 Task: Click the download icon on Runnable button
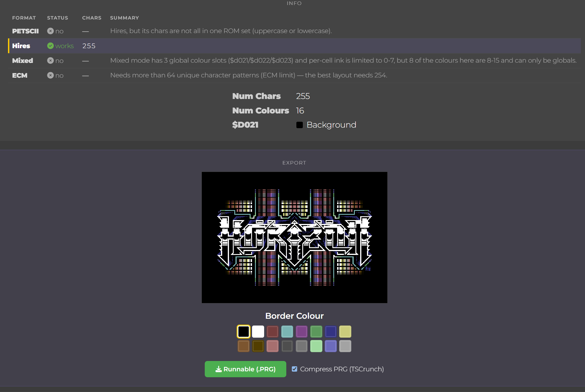point(219,369)
